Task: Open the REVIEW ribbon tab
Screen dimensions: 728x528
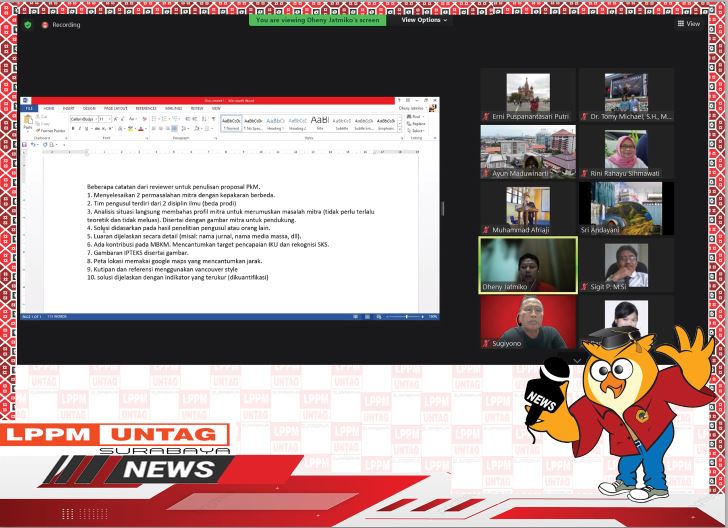Action: pos(197,108)
